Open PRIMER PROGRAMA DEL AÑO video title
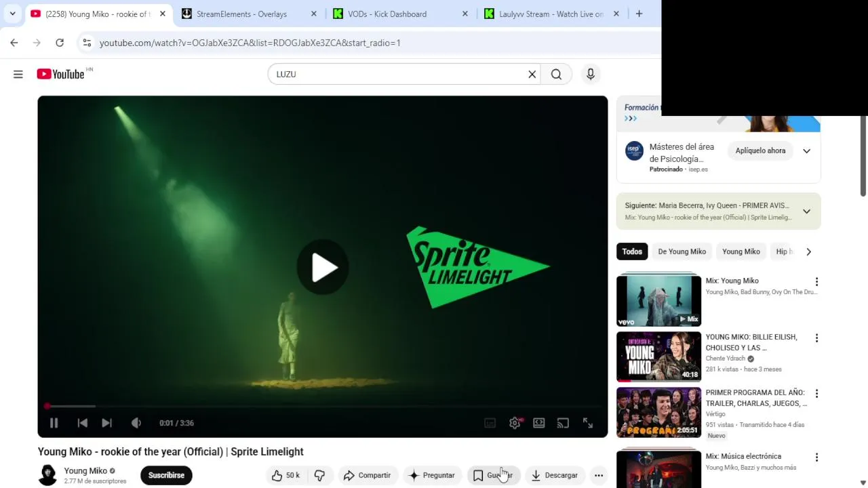This screenshot has width=868, height=488. [756, 398]
